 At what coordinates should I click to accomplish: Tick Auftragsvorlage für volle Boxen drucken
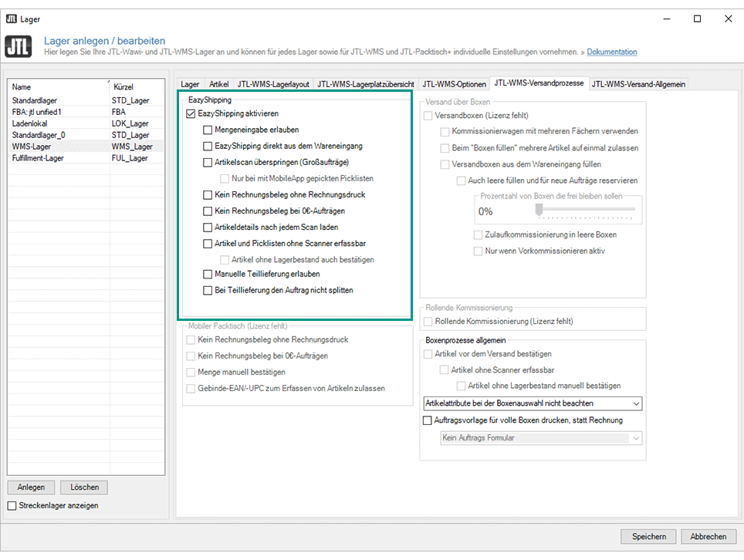(428, 420)
